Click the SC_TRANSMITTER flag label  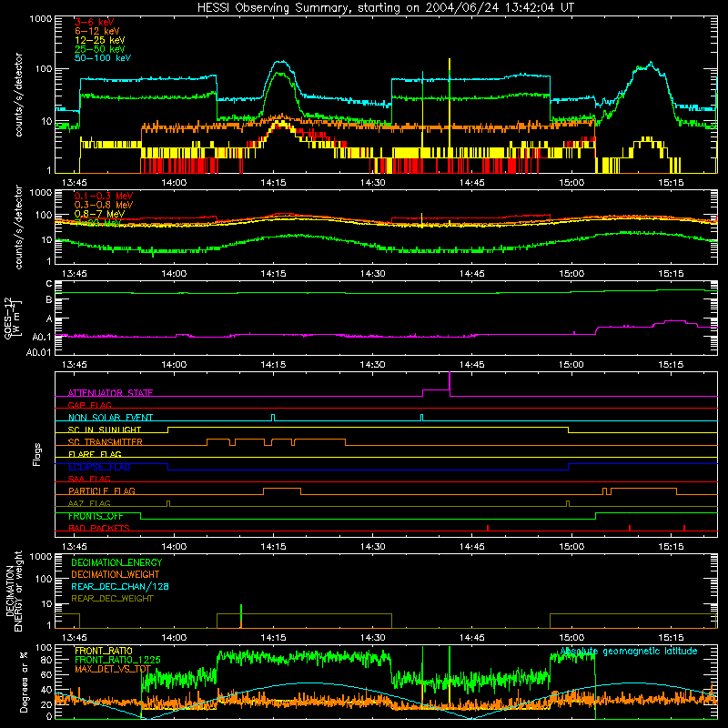click(x=106, y=442)
